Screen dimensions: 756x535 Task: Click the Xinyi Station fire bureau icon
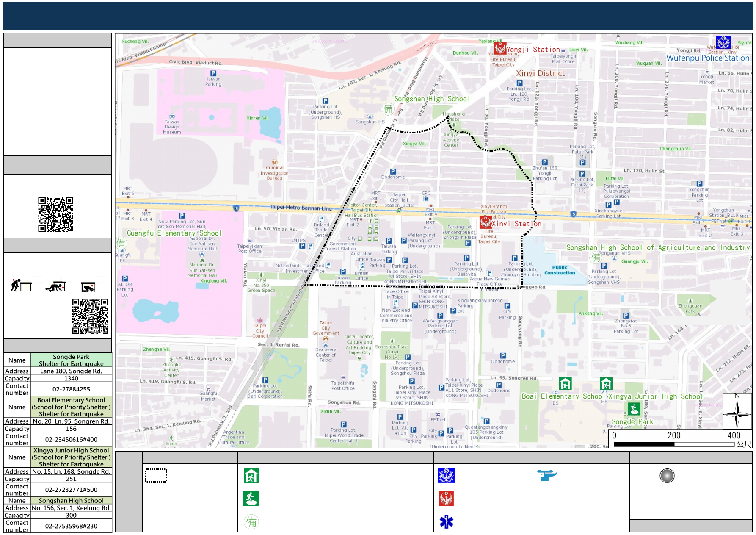coord(486,222)
